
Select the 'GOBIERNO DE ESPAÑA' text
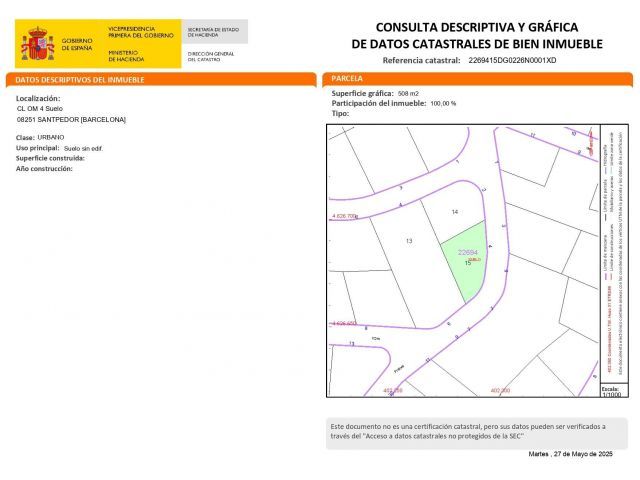[x=77, y=44]
